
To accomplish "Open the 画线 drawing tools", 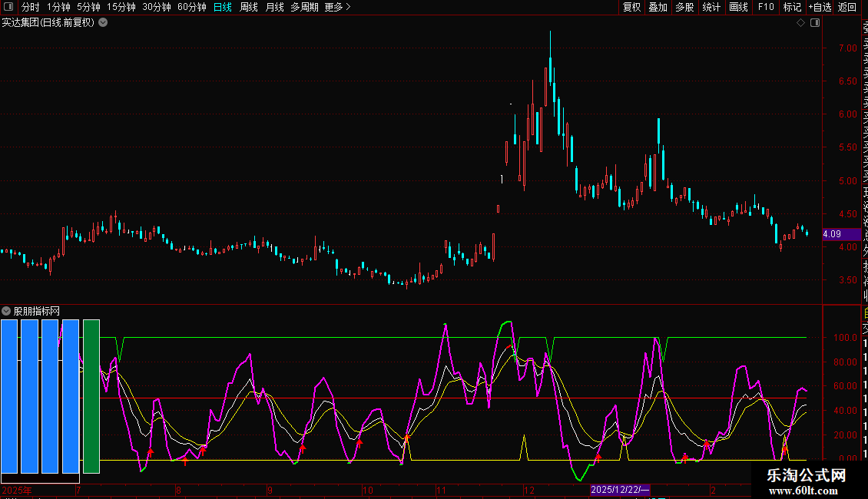I will [x=738, y=7].
